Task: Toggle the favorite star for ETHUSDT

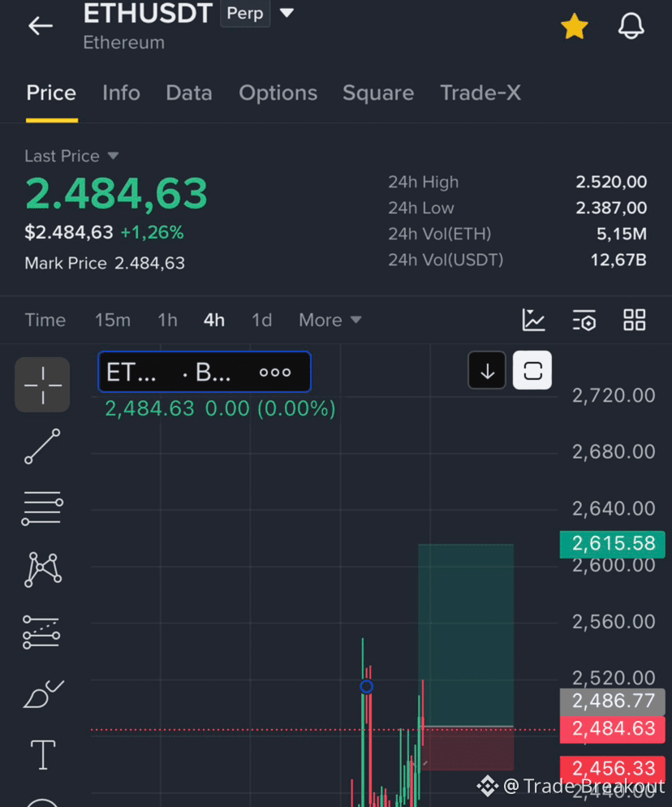Action: pos(575,26)
